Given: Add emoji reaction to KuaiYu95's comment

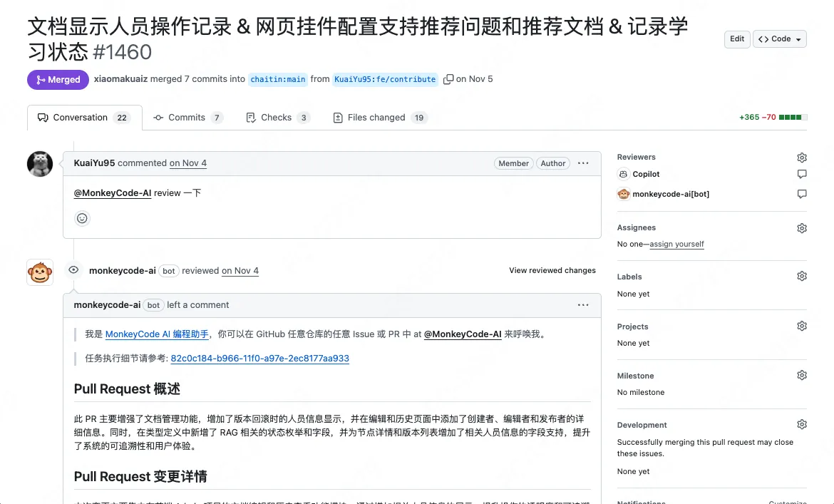Looking at the screenshot, I should point(82,218).
